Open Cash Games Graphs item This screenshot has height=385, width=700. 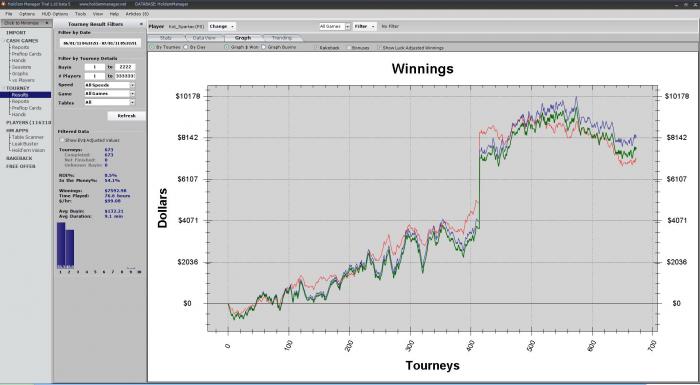[x=20, y=74]
